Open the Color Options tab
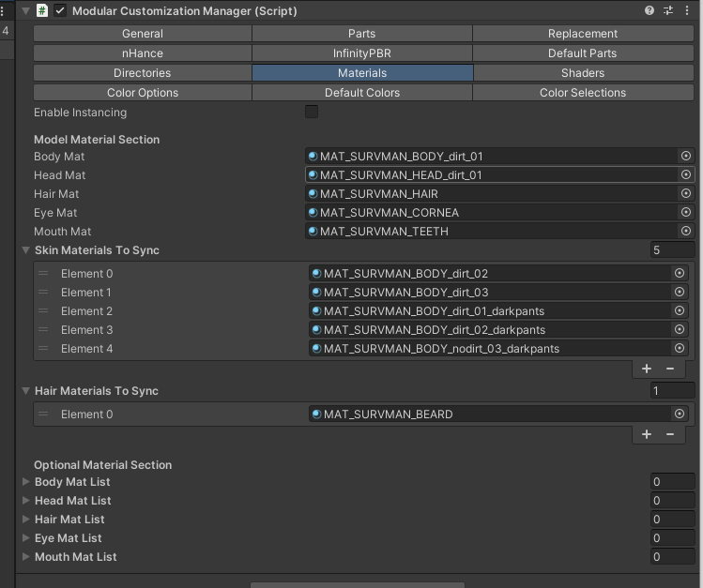The image size is (703, 588). 143,93
